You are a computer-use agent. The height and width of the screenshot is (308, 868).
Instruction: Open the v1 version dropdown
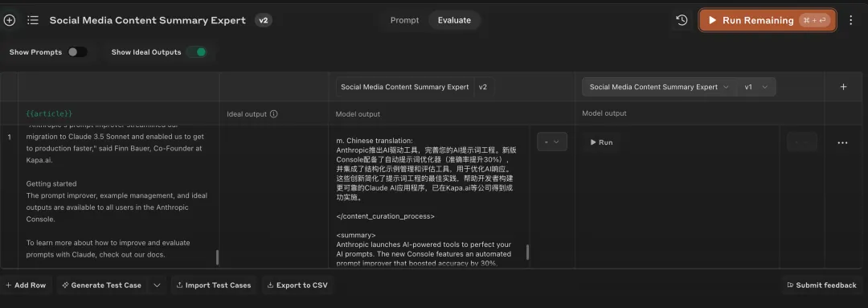tap(756, 87)
